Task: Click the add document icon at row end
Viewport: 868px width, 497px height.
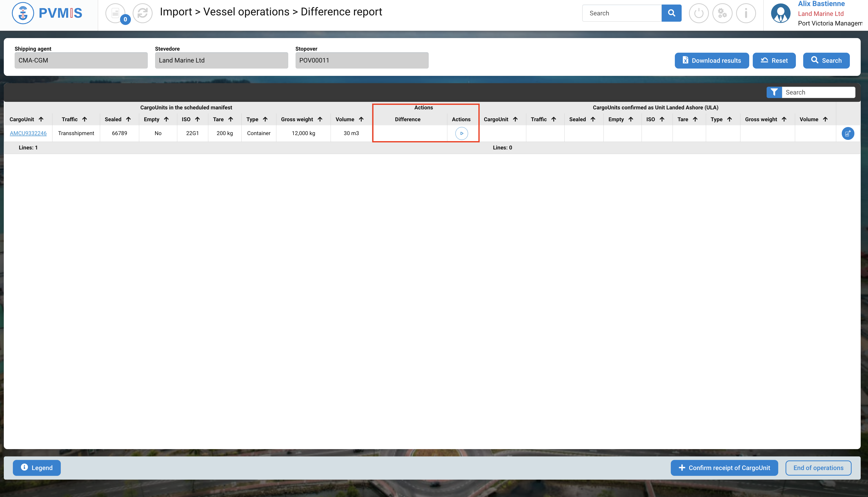Action: [848, 134]
